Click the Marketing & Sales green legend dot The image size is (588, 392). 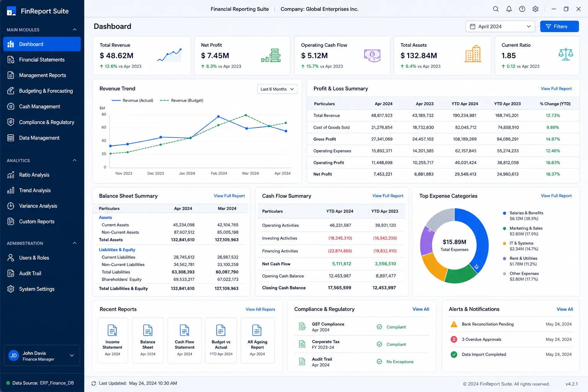[x=505, y=229]
